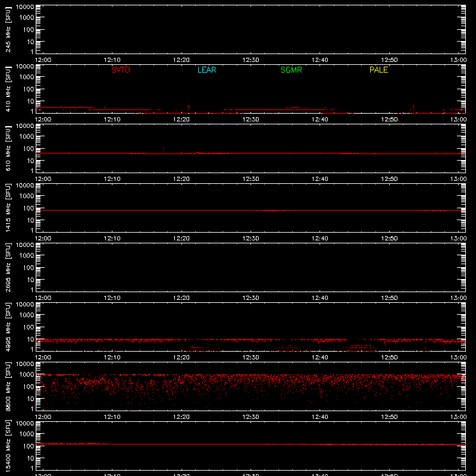The height and width of the screenshot is (476, 476).
Task: Click 12:10 time label below 410 MHz panel
Action: tap(112, 120)
